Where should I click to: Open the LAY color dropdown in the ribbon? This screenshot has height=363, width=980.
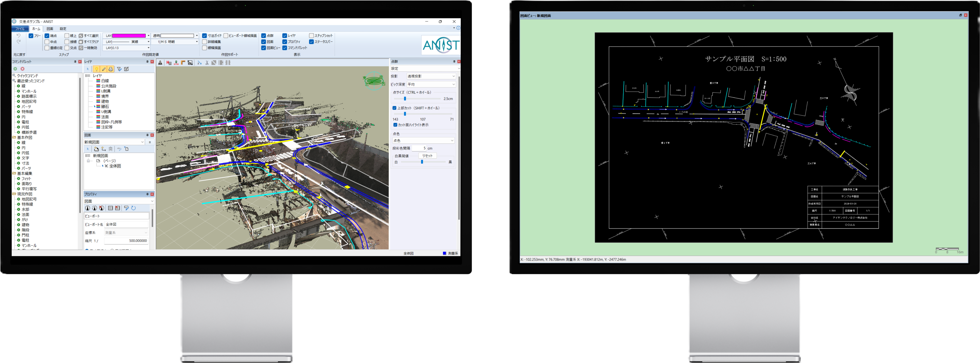pos(149,36)
